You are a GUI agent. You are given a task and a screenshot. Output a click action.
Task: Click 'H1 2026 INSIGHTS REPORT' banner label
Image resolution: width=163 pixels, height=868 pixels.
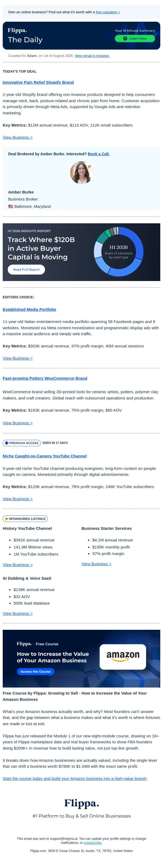(29, 231)
